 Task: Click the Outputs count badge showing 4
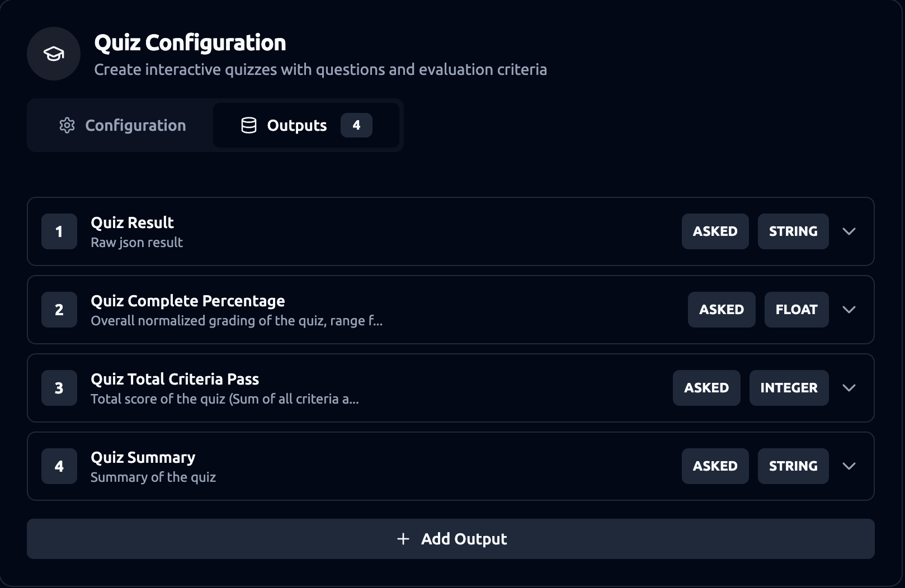pos(356,125)
